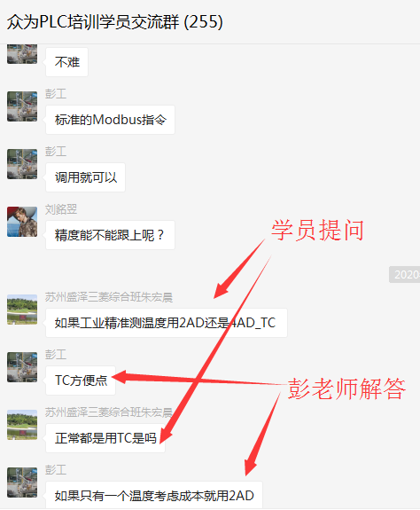Select the TC方便点 reply bubble
This screenshot has width=420, height=510.
click(81, 381)
